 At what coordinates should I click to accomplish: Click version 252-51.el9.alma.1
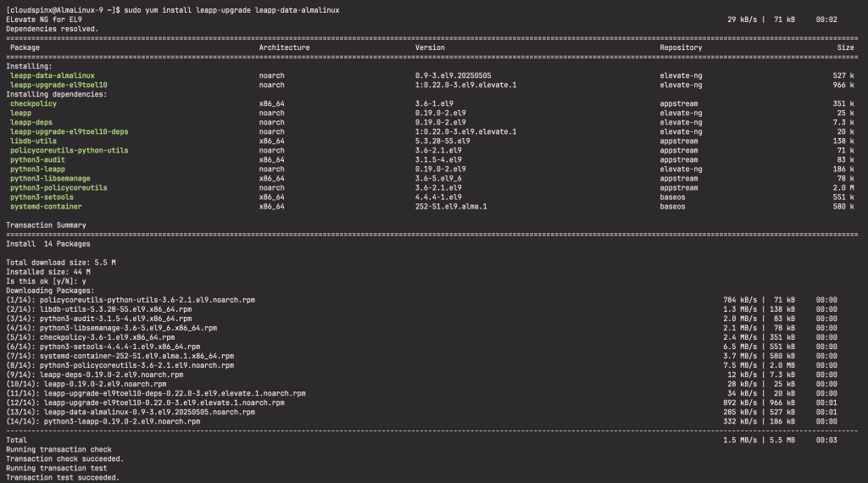click(451, 207)
